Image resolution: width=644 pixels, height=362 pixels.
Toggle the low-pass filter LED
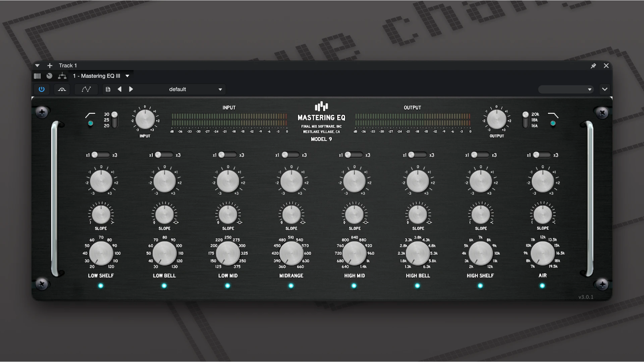553,123
